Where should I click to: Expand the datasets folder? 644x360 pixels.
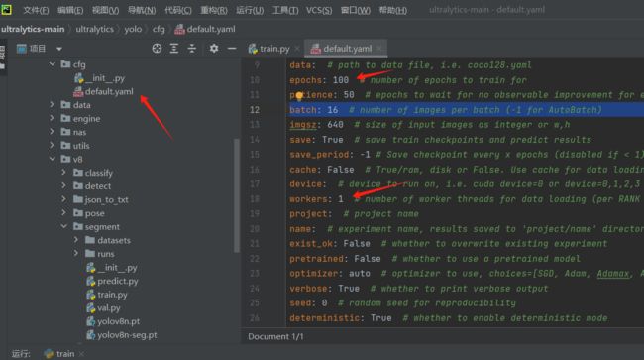coord(76,240)
